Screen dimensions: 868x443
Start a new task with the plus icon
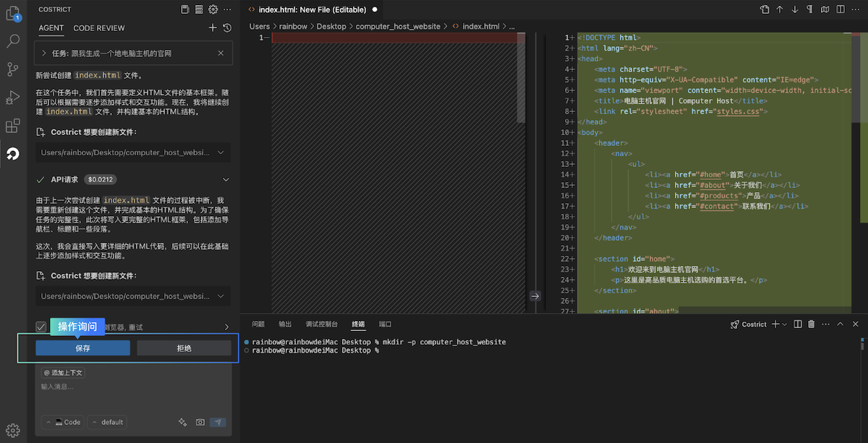coord(212,27)
